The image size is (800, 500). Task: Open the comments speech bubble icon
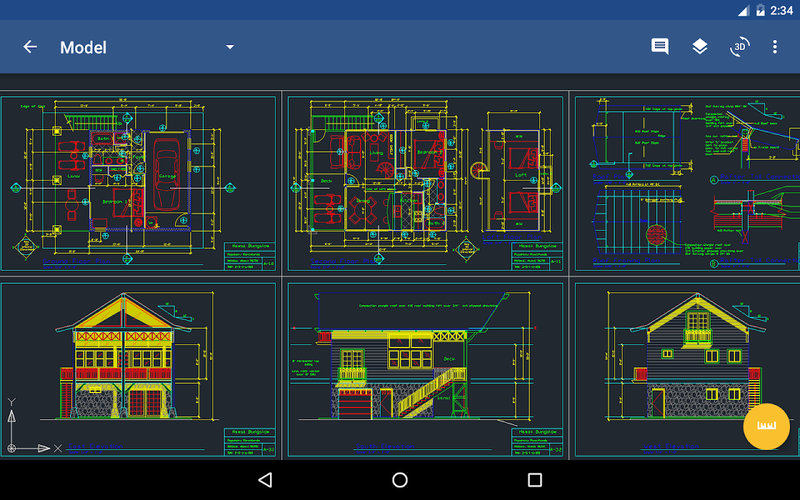click(x=660, y=47)
